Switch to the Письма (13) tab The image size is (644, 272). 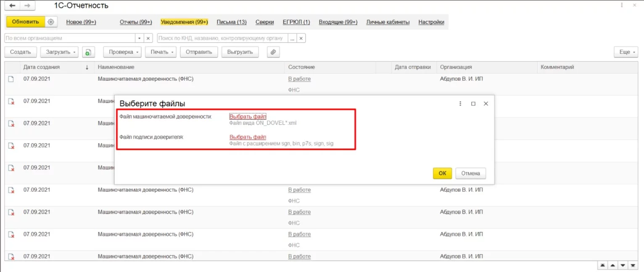click(x=231, y=22)
